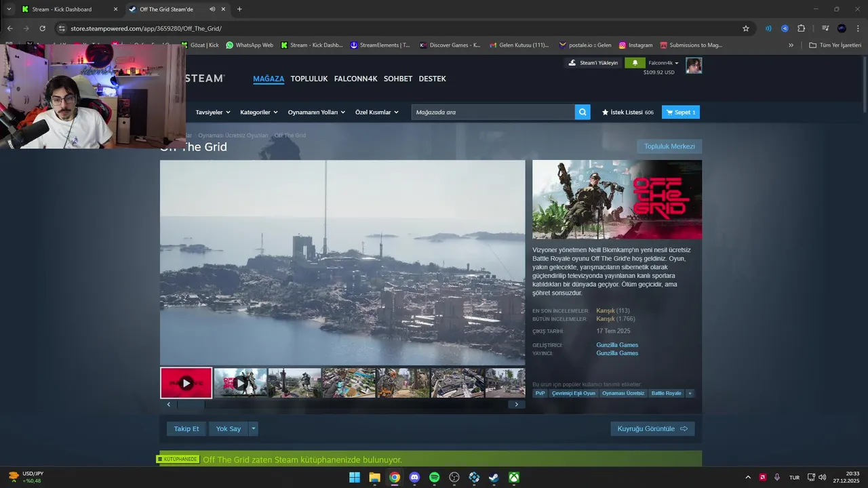Open the Steam app in taskbar

pos(494,477)
